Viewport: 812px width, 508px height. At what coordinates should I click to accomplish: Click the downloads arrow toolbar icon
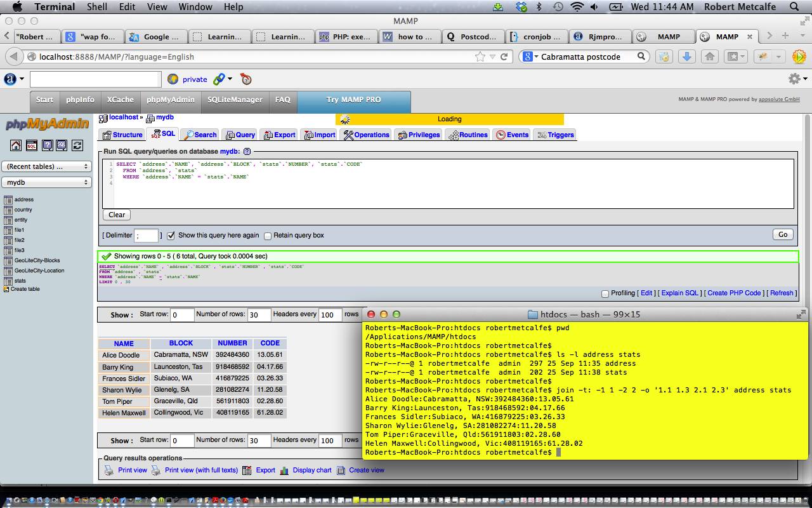click(686, 57)
